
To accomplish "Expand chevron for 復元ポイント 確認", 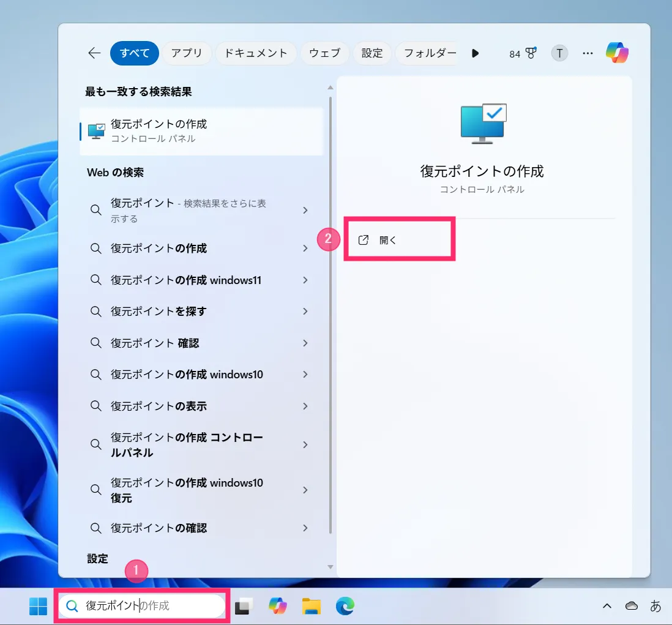I will coord(305,343).
